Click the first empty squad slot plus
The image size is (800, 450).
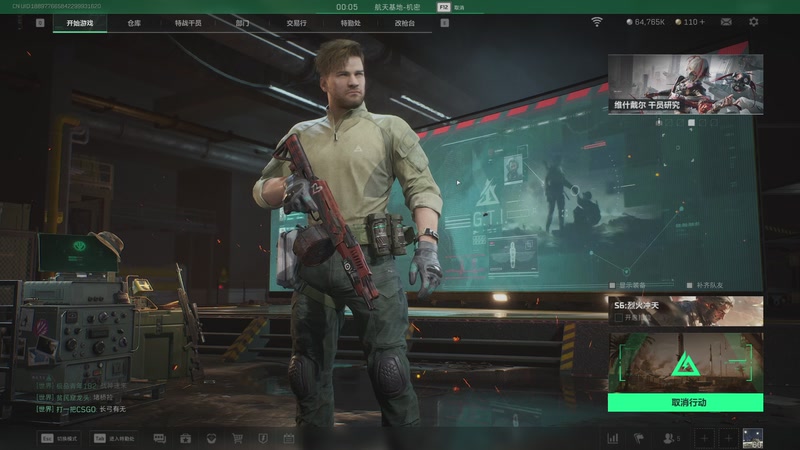pos(704,438)
